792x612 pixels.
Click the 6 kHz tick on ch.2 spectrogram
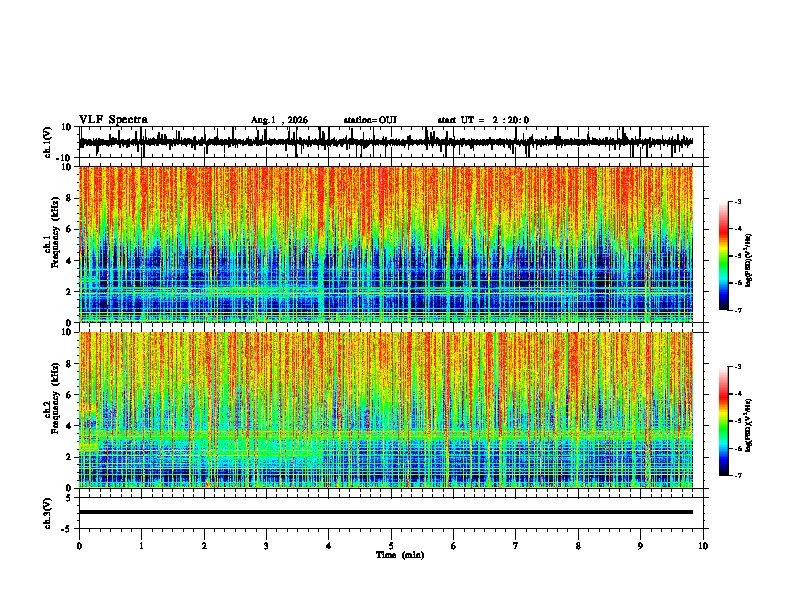(69, 395)
